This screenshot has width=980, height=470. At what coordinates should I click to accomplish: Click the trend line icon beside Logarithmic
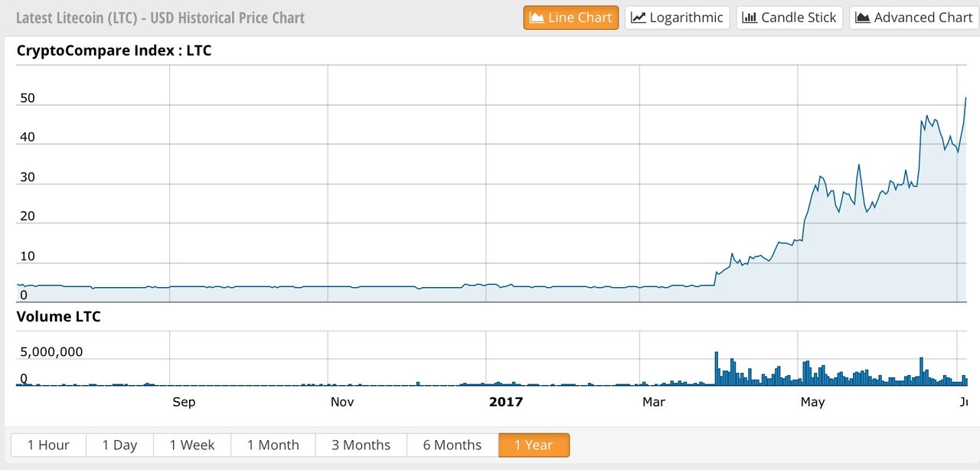[639, 18]
